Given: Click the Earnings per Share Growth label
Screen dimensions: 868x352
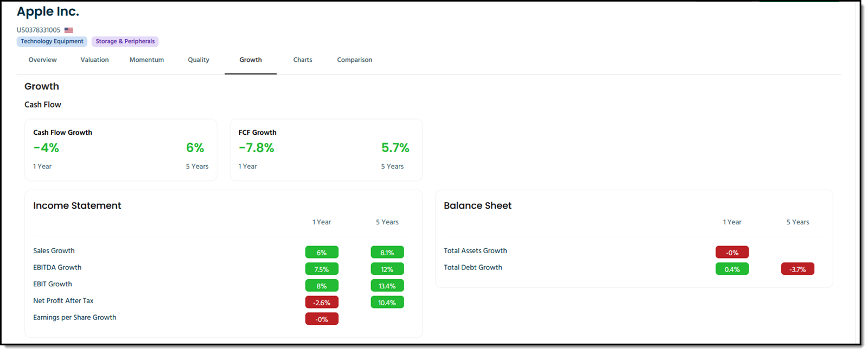Looking at the screenshot, I should tap(75, 318).
